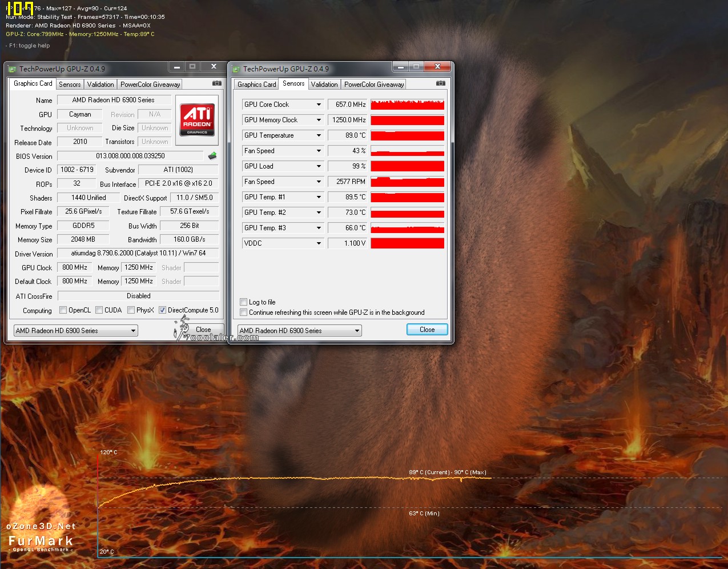Open the card selector dropdown in Sensors window
This screenshot has width=728, height=569.
coord(300,331)
